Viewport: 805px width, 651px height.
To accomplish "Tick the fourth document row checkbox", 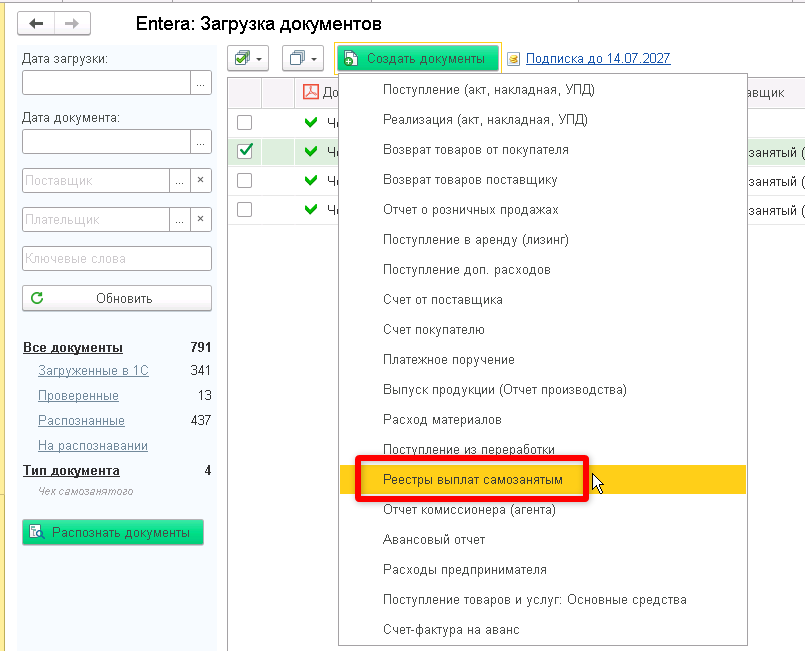I will click(x=245, y=210).
